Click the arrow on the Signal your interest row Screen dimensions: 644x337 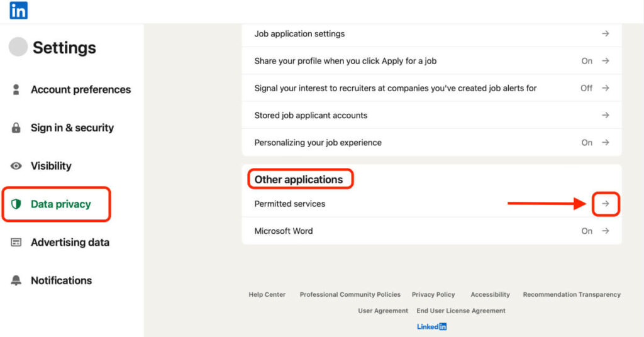coord(606,88)
